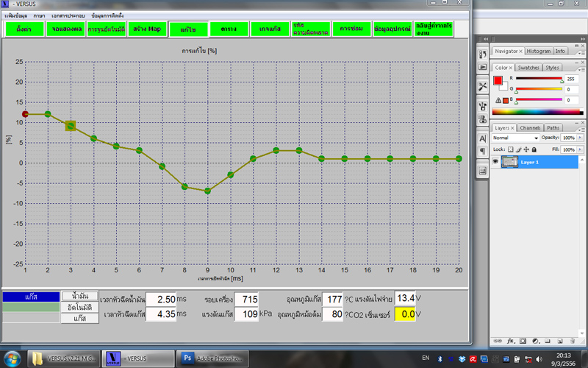Click the volume speaker tray icon

539,359
